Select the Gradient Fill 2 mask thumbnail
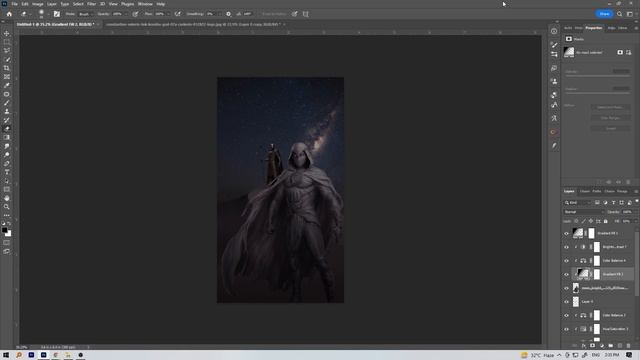640x360 pixels. (x=597, y=274)
